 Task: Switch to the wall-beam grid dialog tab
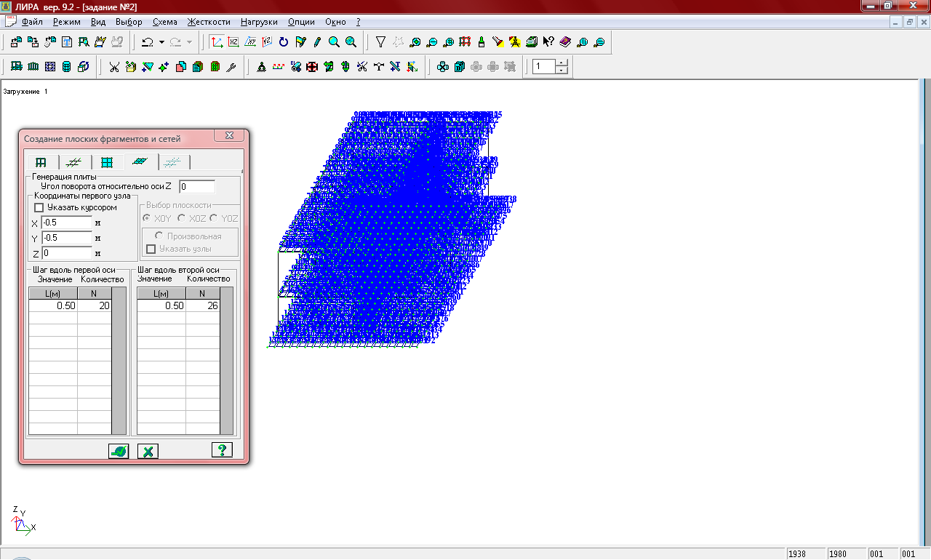coord(108,162)
